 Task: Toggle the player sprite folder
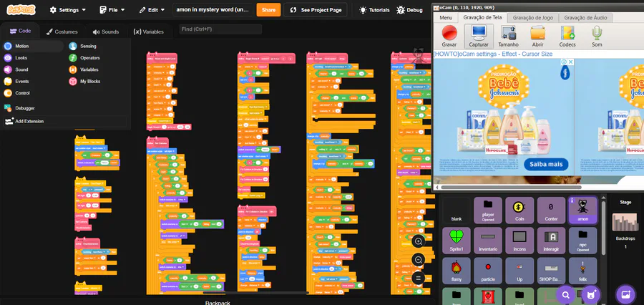click(x=488, y=210)
